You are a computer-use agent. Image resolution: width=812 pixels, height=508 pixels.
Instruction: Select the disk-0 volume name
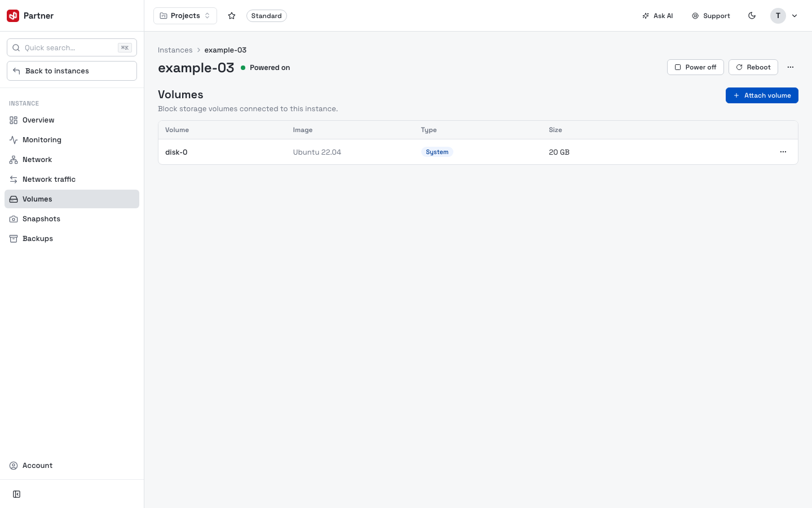click(176, 152)
